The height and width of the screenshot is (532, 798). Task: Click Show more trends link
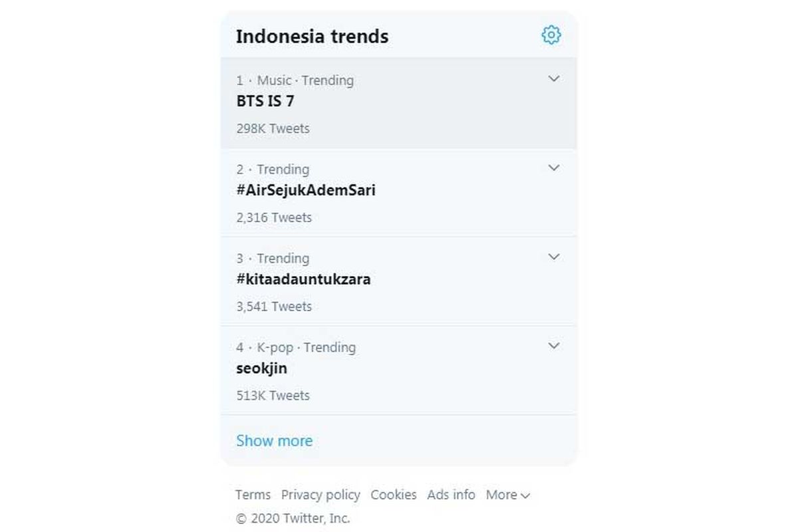(x=274, y=441)
